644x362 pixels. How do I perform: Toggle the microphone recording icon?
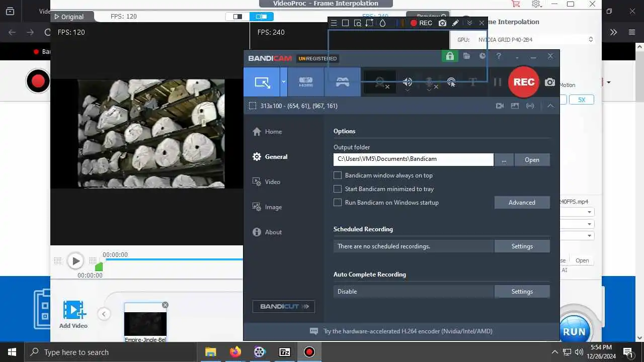[x=430, y=82]
